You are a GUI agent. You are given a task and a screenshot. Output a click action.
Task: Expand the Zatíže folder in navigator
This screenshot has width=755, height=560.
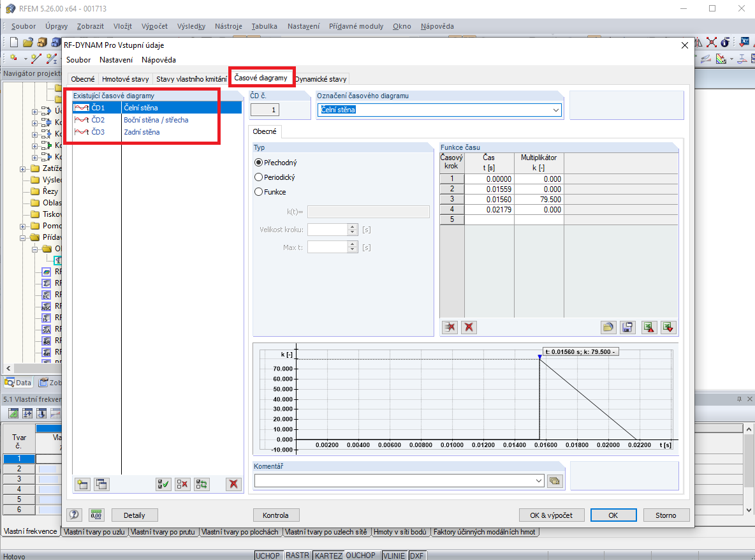click(22, 169)
